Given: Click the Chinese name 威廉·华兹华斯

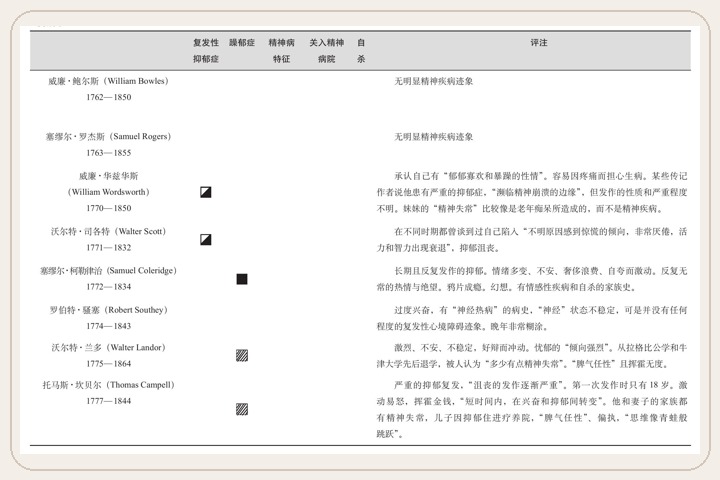Looking at the screenshot, I should coord(109,176).
